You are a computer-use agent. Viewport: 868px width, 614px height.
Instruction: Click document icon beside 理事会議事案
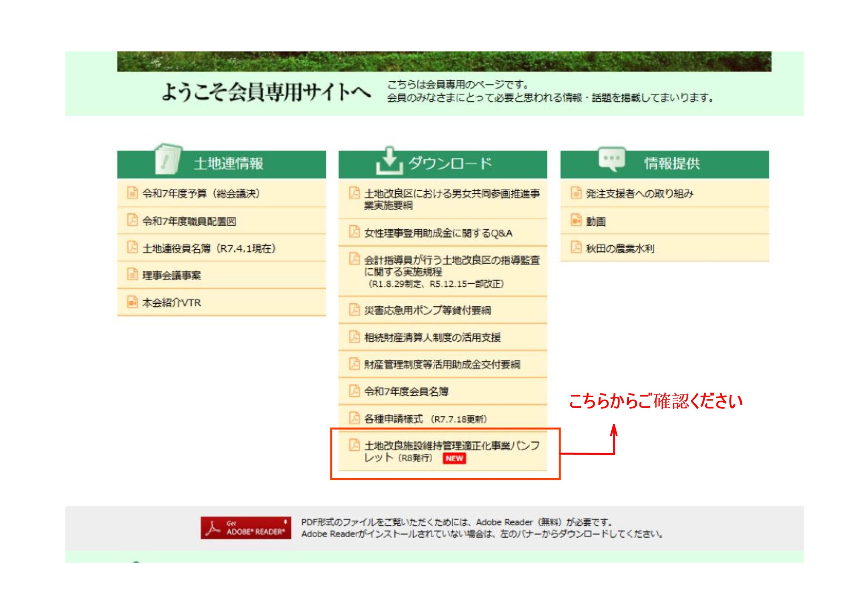pos(132,274)
